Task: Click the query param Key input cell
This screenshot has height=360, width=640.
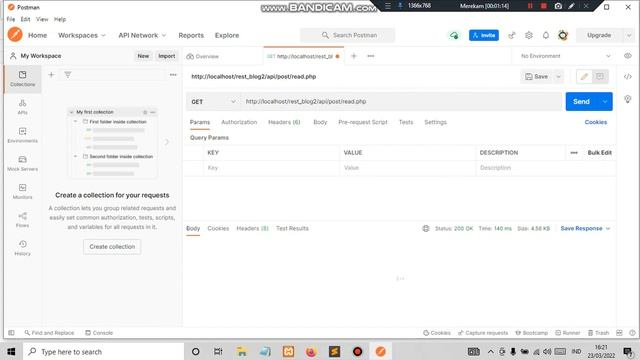Action: click(271, 168)
